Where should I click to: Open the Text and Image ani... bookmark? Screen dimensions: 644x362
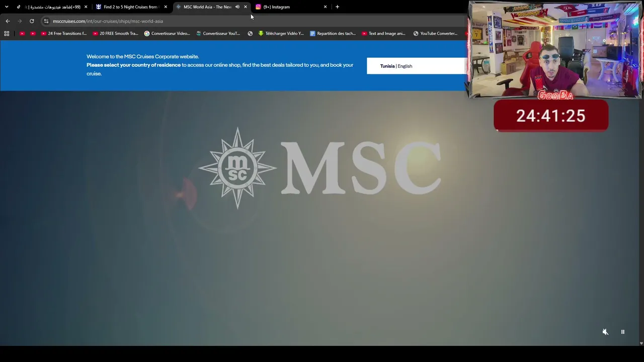384,34
